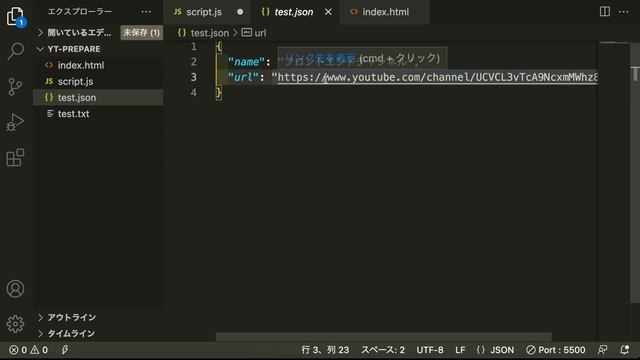This screenshot has width=640, height=360.
Task: Click the "url" key on line 3
Action: 243,77
